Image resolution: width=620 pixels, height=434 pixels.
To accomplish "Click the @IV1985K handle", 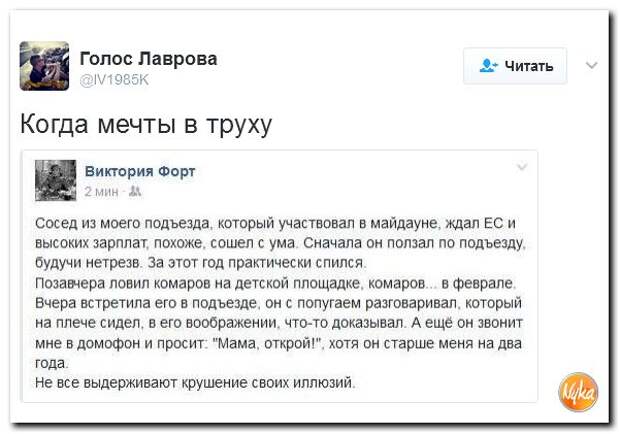I will pyautogui.click(x=116, y=80).
